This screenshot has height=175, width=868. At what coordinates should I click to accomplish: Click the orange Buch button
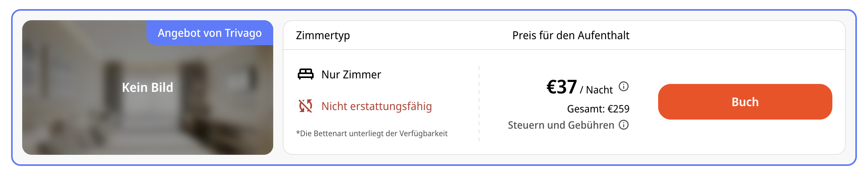[745, 102]
